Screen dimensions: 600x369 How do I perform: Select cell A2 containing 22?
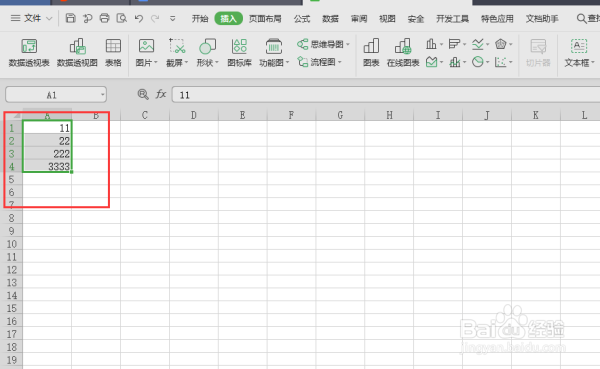click(x=47, y=141)
